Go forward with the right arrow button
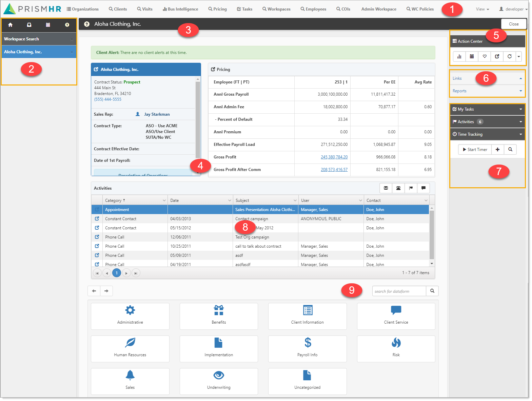The height and width of the screenshot is (401, 532). coord(106,291)
